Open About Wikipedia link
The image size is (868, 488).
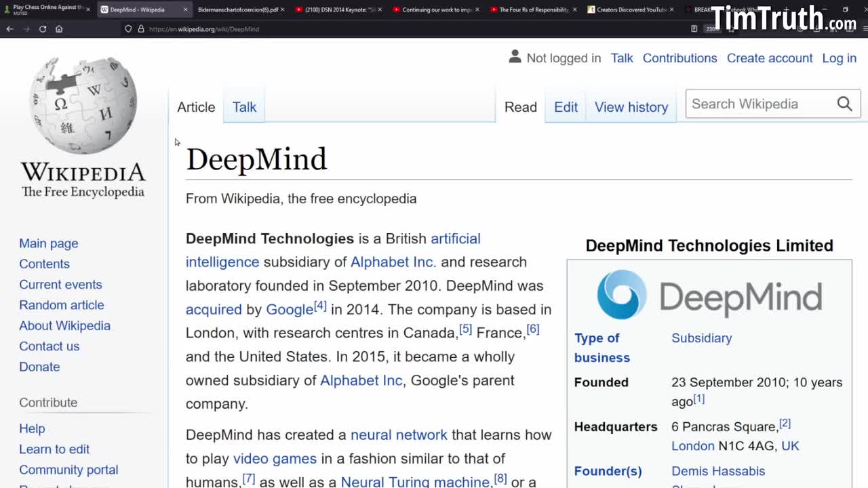pos(64,325)
